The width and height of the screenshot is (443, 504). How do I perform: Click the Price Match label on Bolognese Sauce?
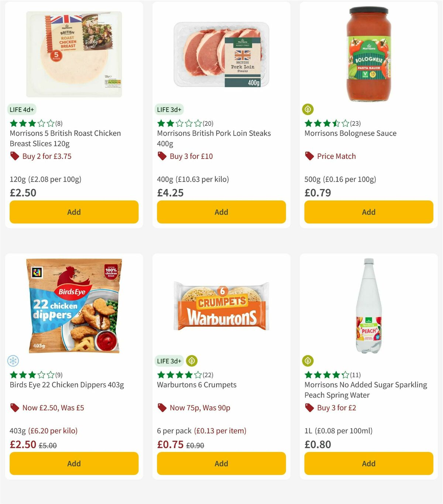point(336,156)
